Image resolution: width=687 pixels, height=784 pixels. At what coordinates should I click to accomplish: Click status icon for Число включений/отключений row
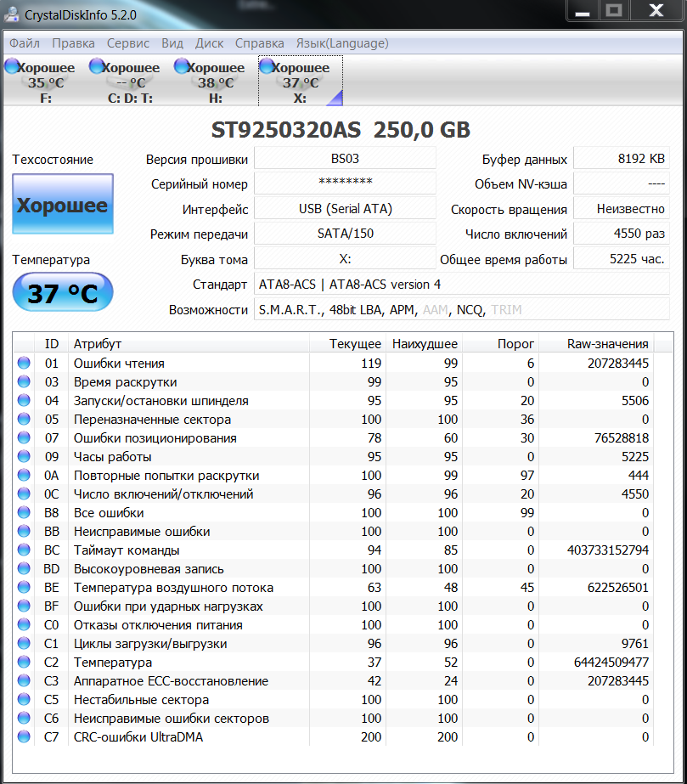tap(24, 494)
